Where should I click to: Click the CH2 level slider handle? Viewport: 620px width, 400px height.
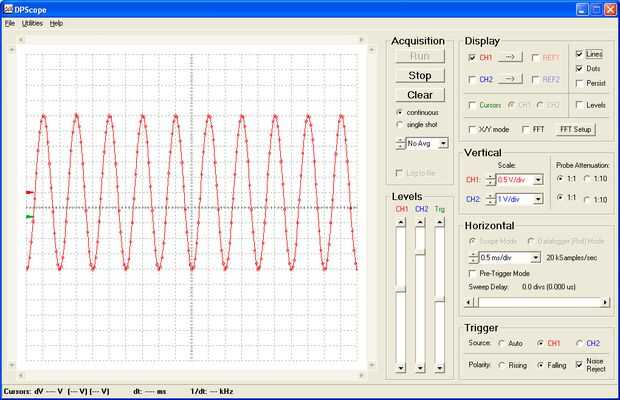click(x=420, y=253)
